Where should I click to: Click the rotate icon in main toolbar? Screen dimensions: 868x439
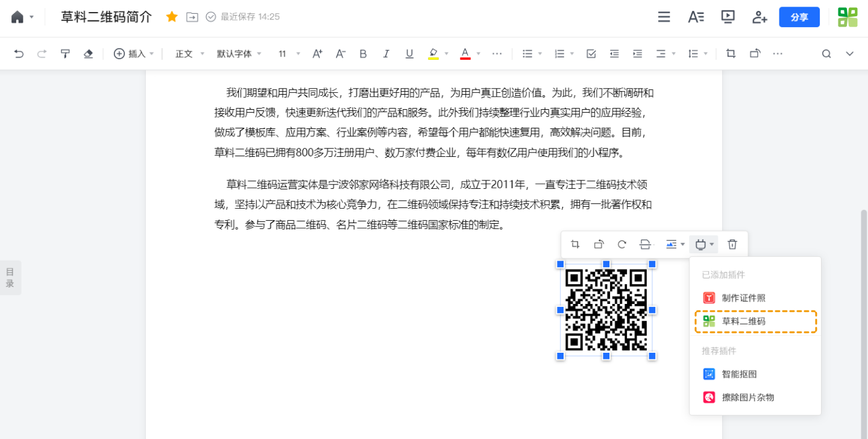(755, 54)
